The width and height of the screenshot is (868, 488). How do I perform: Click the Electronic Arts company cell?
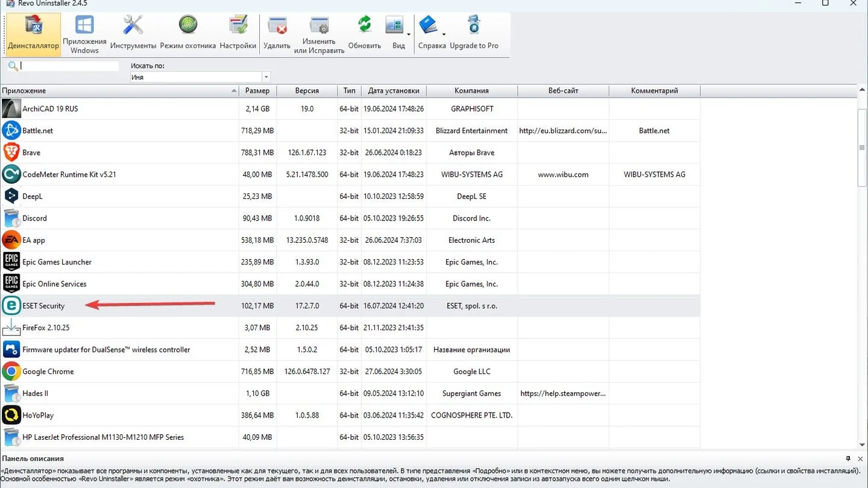point(472,240)
